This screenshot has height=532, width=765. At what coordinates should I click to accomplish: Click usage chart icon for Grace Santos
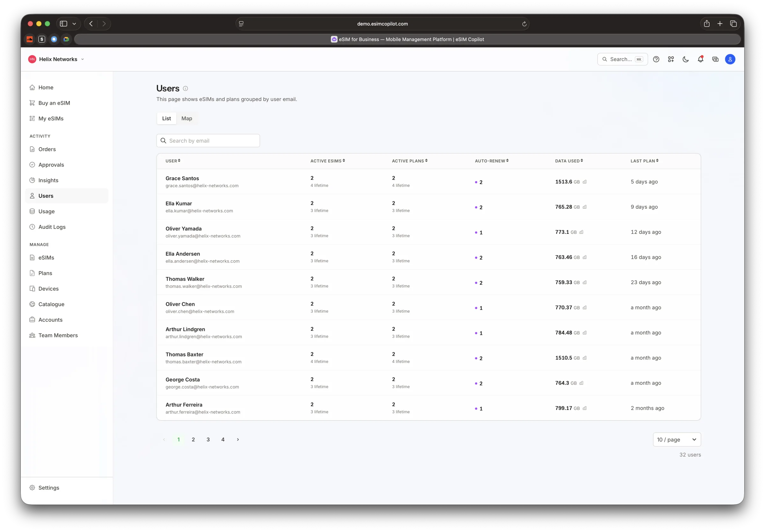[585, 182]
